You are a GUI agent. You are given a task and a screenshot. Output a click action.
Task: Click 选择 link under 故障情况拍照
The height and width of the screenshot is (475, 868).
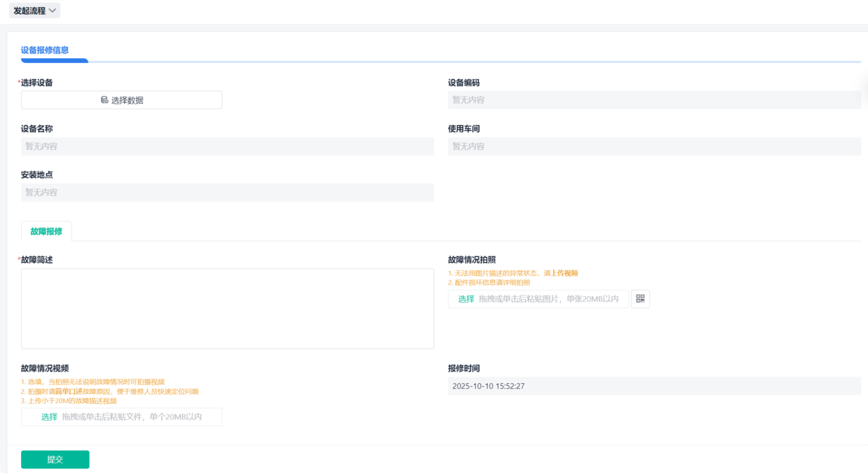click(466, 299)
